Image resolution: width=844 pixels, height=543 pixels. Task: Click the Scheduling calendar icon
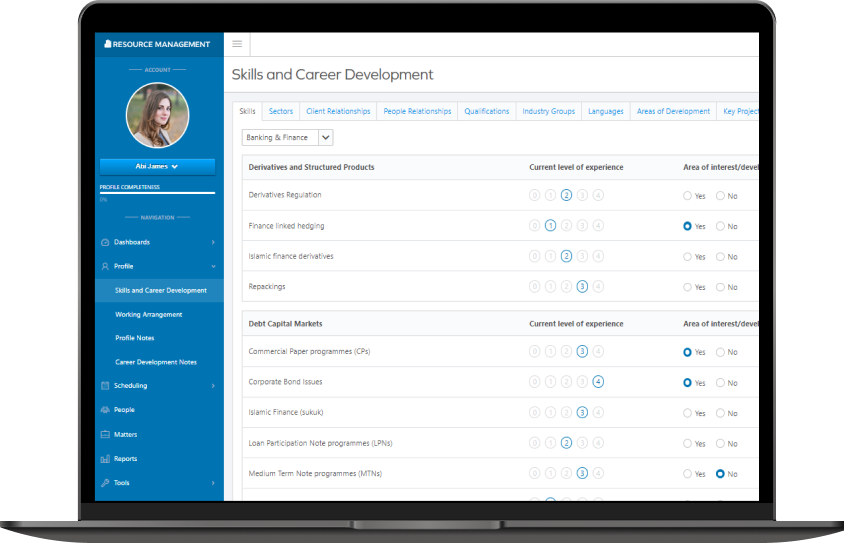pyautogui.click(x=105, y=386)
